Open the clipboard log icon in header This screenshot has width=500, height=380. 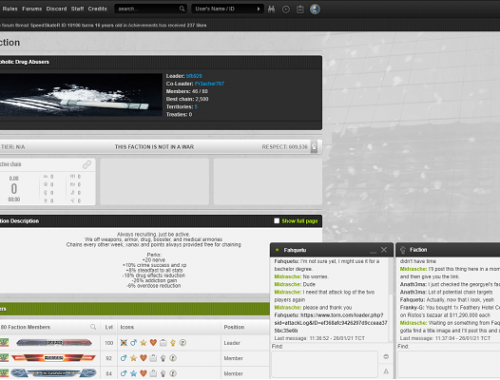[300, 9]
